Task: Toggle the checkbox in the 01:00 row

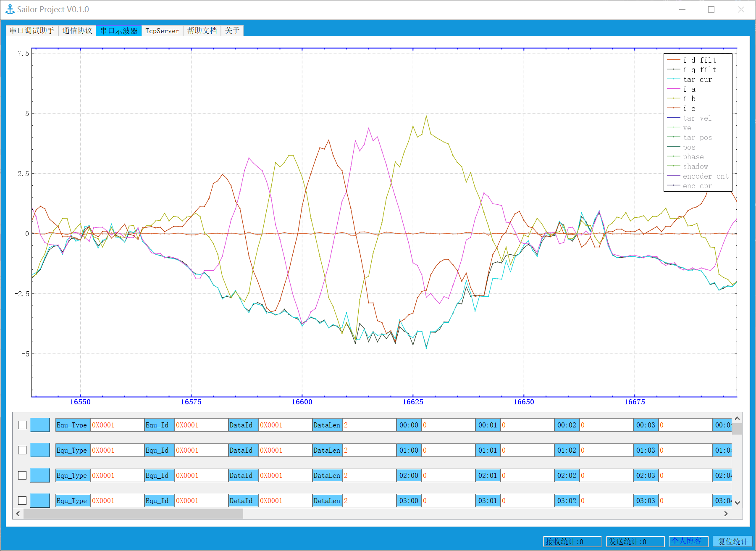Action: 22,450
